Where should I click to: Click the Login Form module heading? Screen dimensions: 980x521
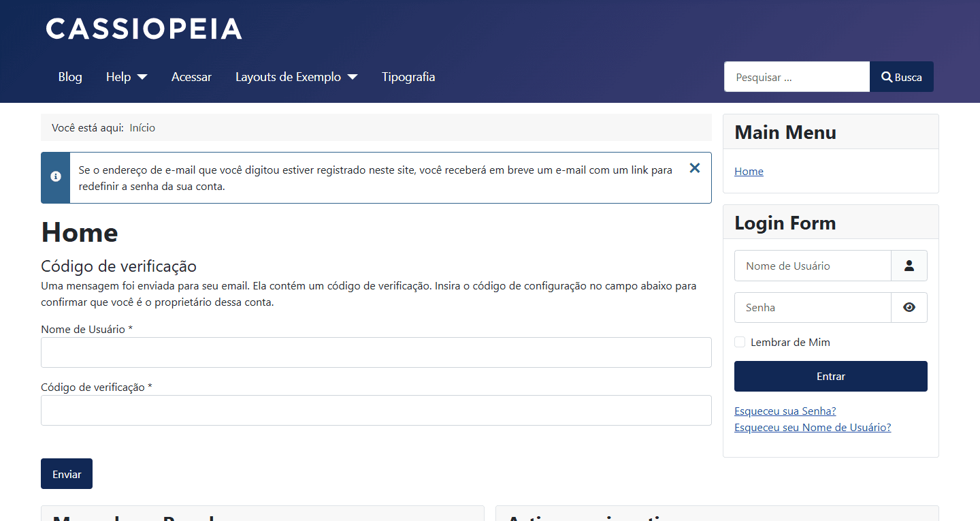pos(785,223)
